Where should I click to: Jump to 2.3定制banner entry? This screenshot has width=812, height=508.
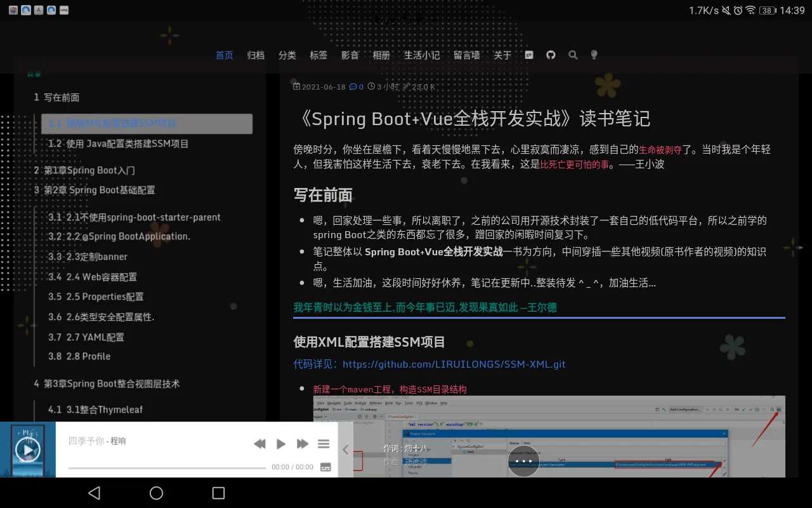click(x=88, y=257)
